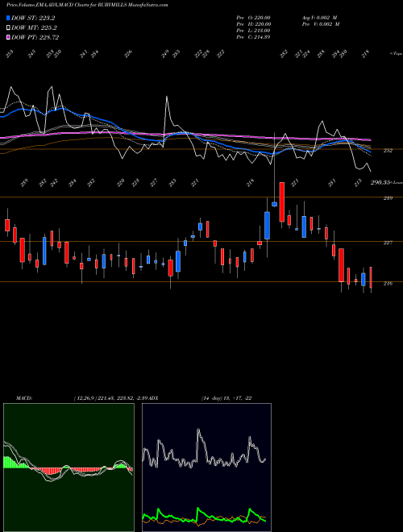403x532 pixels.
Task: Click the large blue candlestick below 239 line
Action: click(267, 226)
